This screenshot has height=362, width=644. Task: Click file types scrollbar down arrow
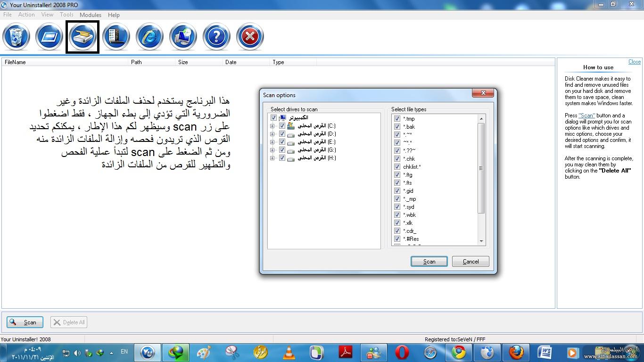pos(481,241)
